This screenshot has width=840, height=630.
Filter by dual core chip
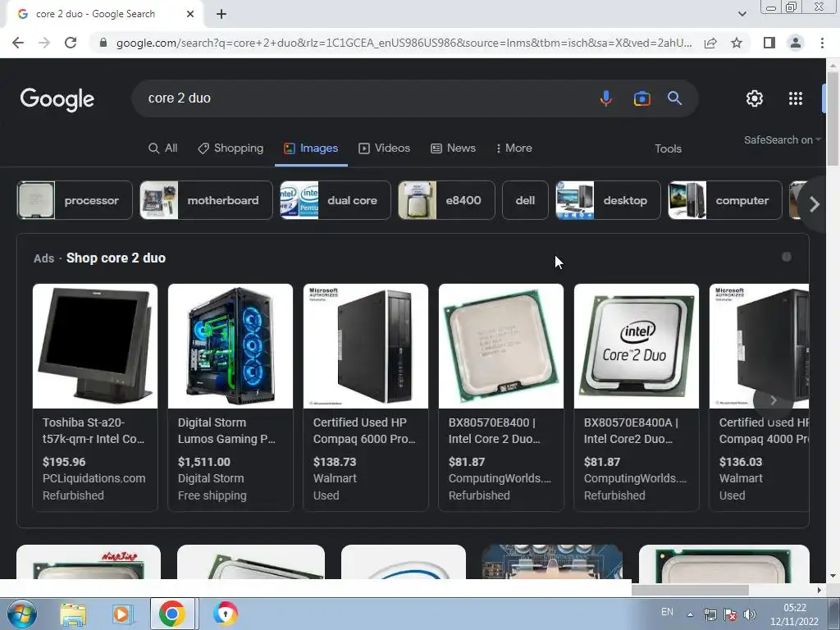336,200
